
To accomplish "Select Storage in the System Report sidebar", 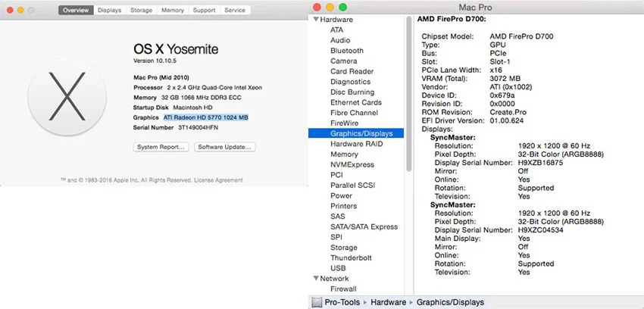I will [344, 248].
